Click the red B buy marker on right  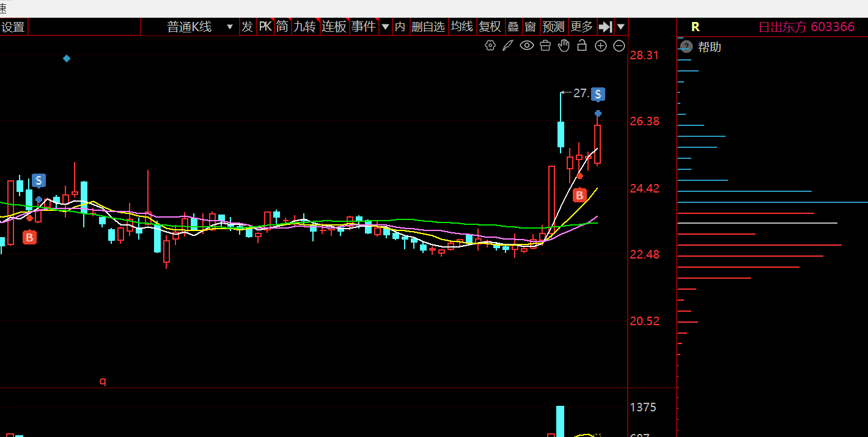(579, 196)
